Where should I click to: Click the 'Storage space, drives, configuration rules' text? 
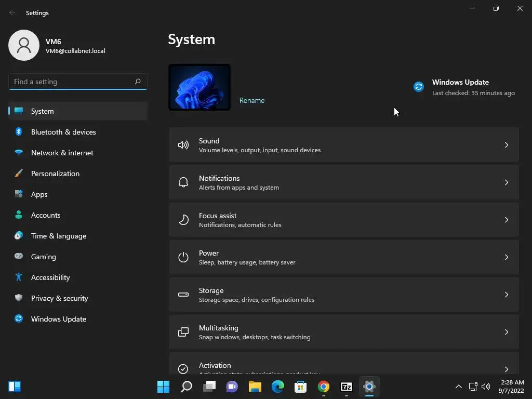(257, 300)
